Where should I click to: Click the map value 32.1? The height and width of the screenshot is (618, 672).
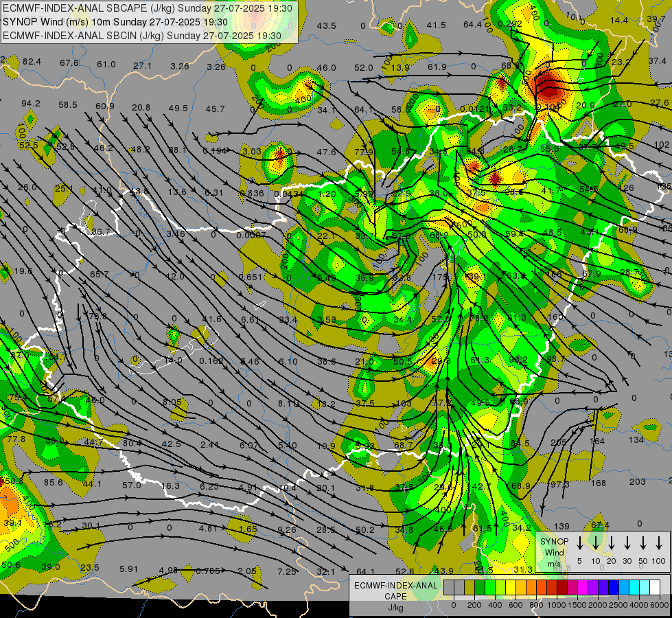tap(326, 572)
